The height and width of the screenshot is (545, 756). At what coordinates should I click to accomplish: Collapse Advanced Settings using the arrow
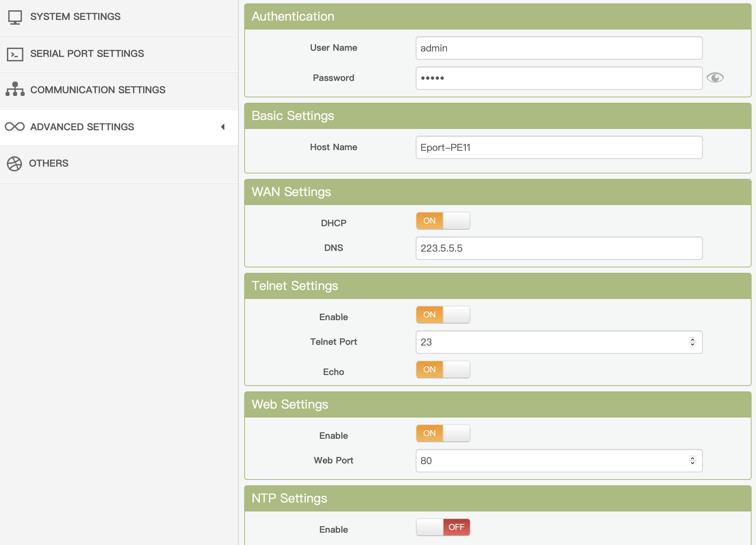[x=223, y=127]
